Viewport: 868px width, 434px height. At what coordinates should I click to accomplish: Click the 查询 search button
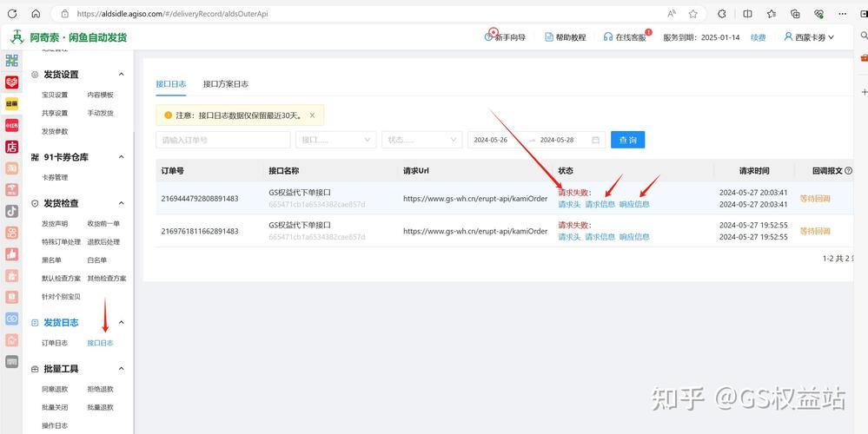(627, 140)
